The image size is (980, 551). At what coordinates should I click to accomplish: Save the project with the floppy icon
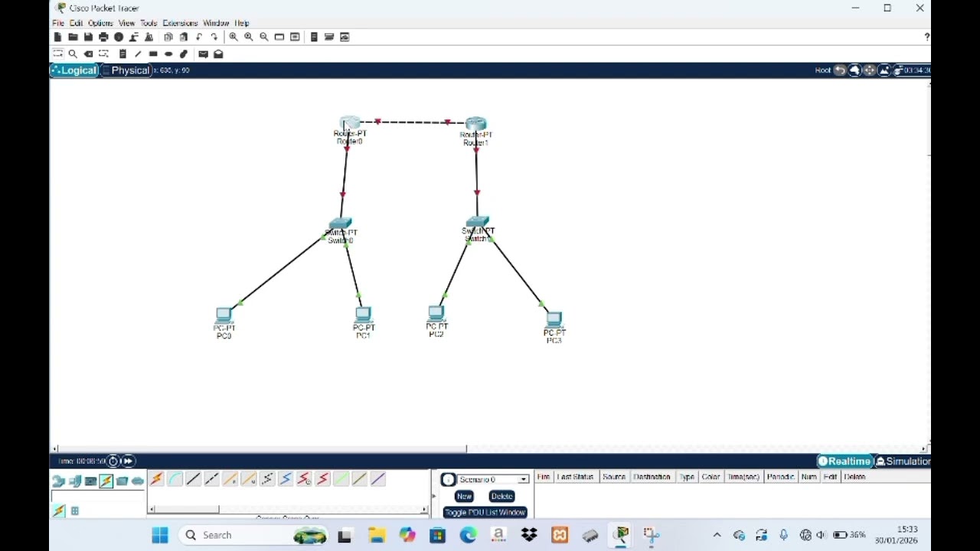(x=88, y=37)
